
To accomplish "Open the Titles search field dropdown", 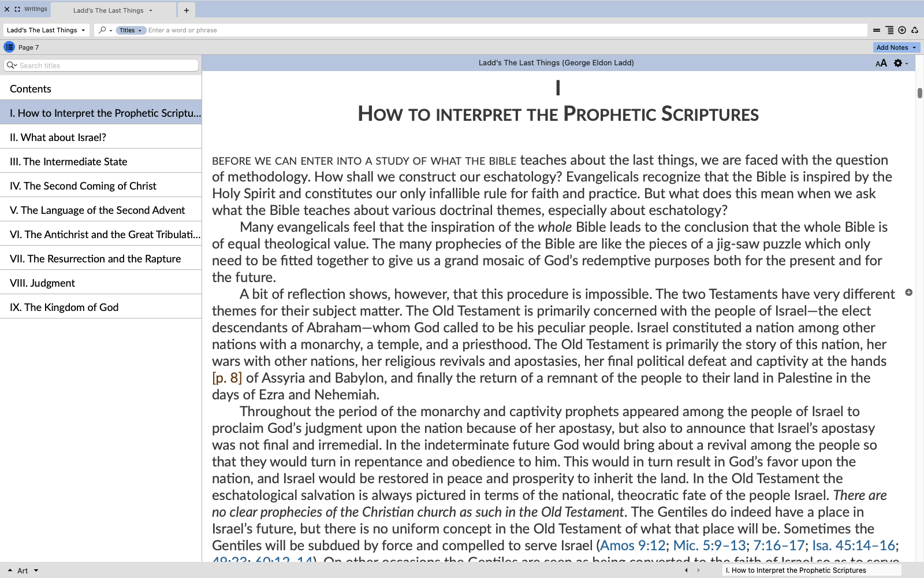I will [x=131, y=30].
